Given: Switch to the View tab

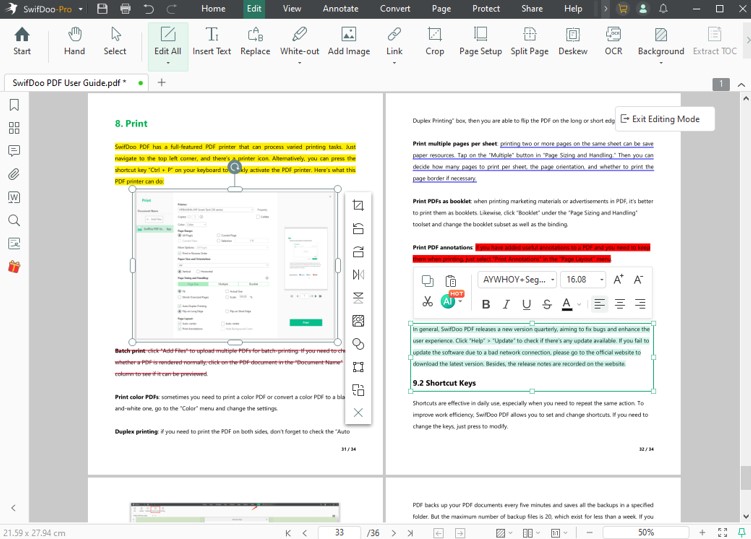Looking at the screenshot, I should (292, 9).
